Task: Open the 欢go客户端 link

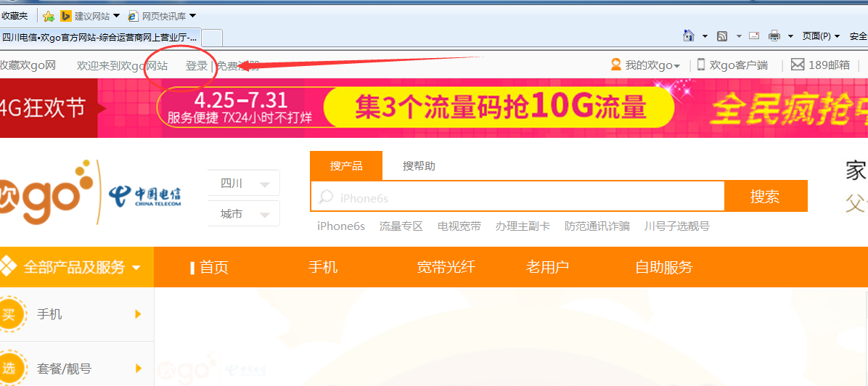Action: 739,65
